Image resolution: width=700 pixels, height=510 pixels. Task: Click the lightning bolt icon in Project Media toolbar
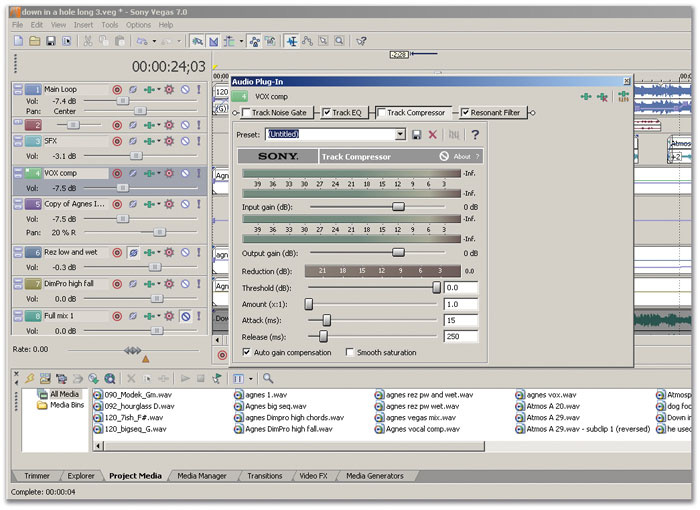coord(29,378)
